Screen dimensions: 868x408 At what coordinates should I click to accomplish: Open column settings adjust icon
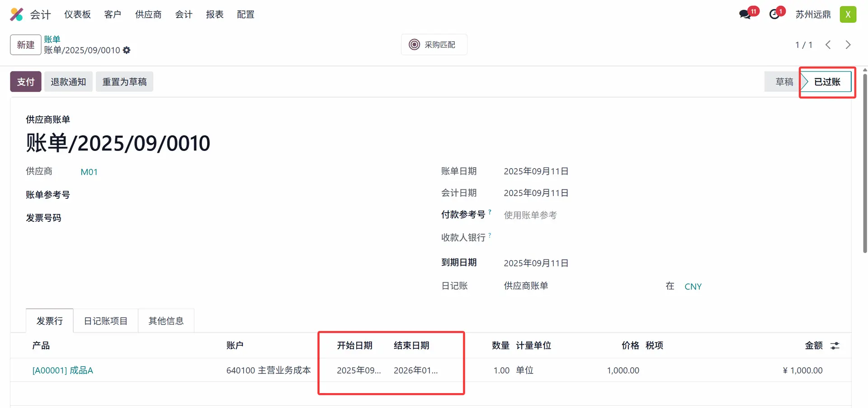(x=835, y=346)
